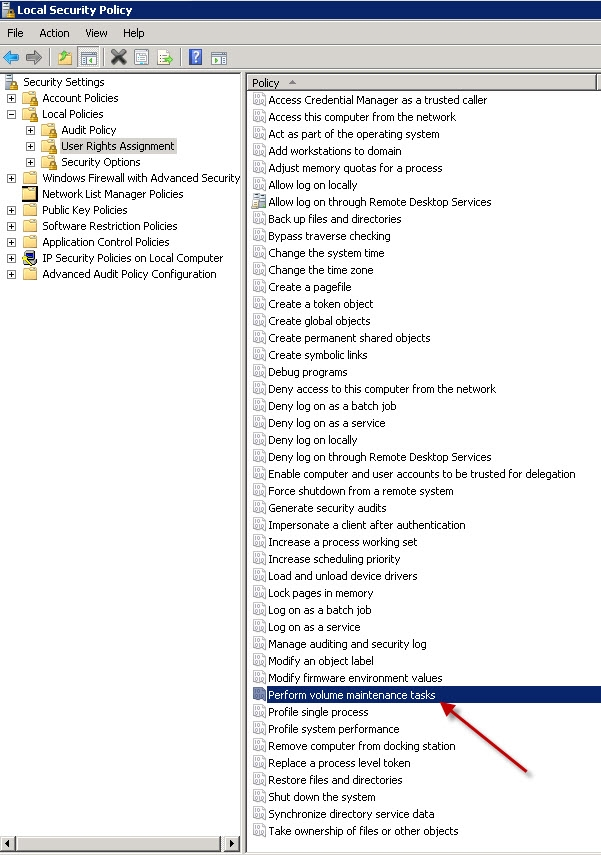Sort by the Policy column header
Screen dimensions: 601x855
pos(422,82)
